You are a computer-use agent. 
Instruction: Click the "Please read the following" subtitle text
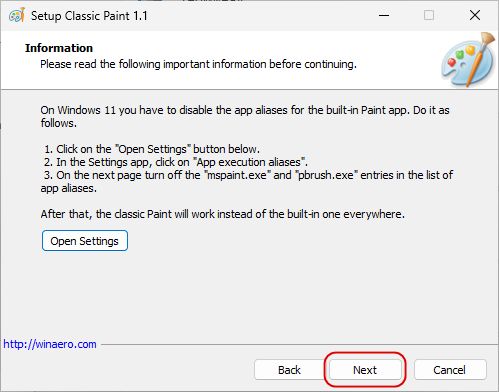pos(198,64)
